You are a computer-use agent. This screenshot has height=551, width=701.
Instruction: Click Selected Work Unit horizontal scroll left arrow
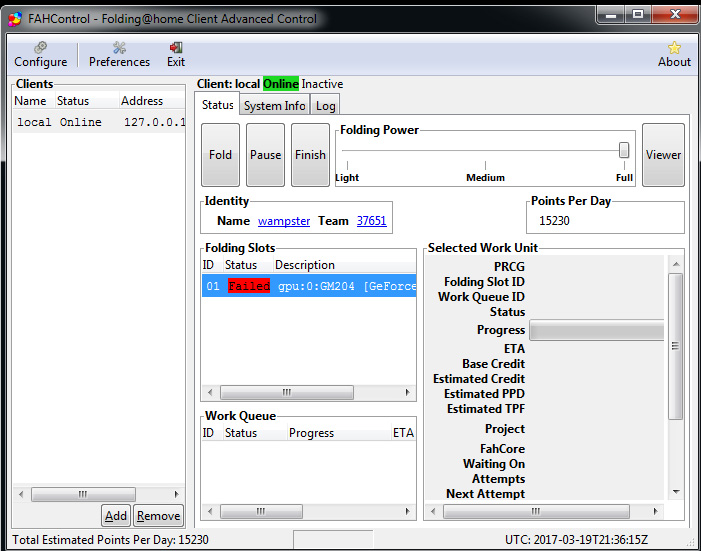433,511
